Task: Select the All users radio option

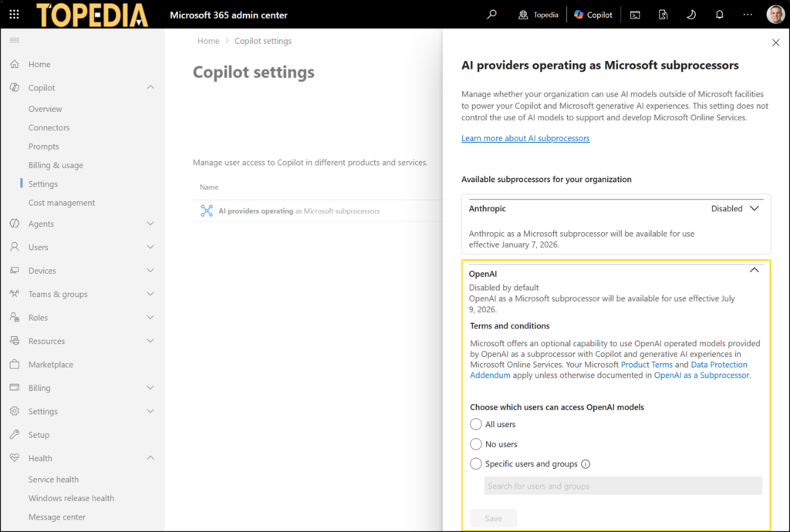Action: pos(475,424)
